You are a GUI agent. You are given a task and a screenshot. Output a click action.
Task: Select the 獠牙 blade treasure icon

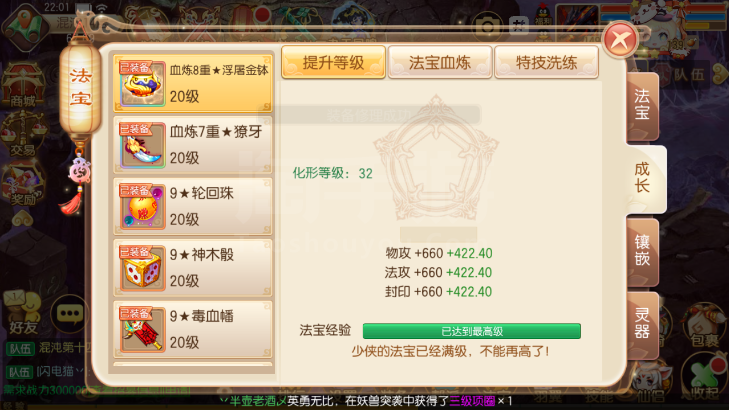point(142,145)
